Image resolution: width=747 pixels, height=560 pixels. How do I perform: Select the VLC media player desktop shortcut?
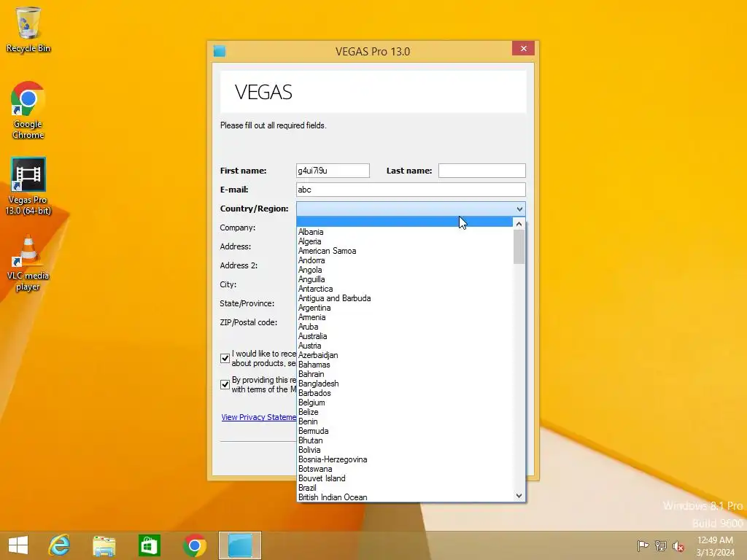tap(28, 262)
